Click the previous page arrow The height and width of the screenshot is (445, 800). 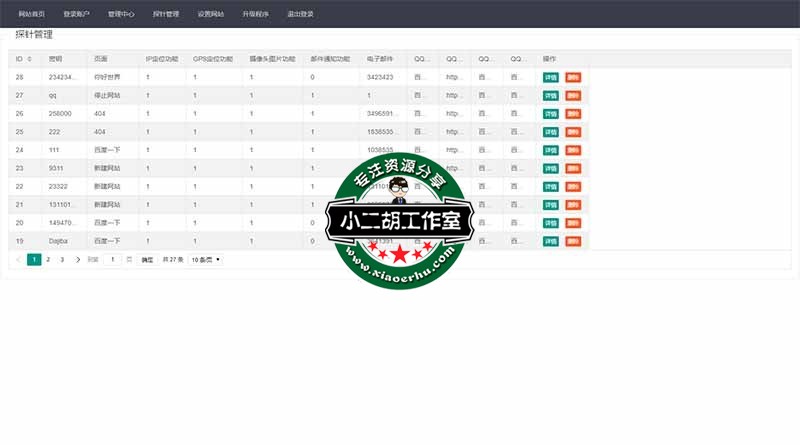19,260
